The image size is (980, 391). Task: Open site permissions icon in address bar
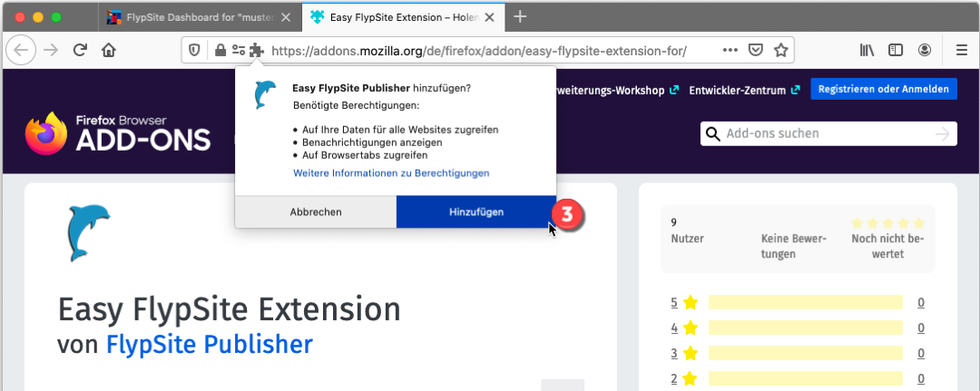click(238, 50)
